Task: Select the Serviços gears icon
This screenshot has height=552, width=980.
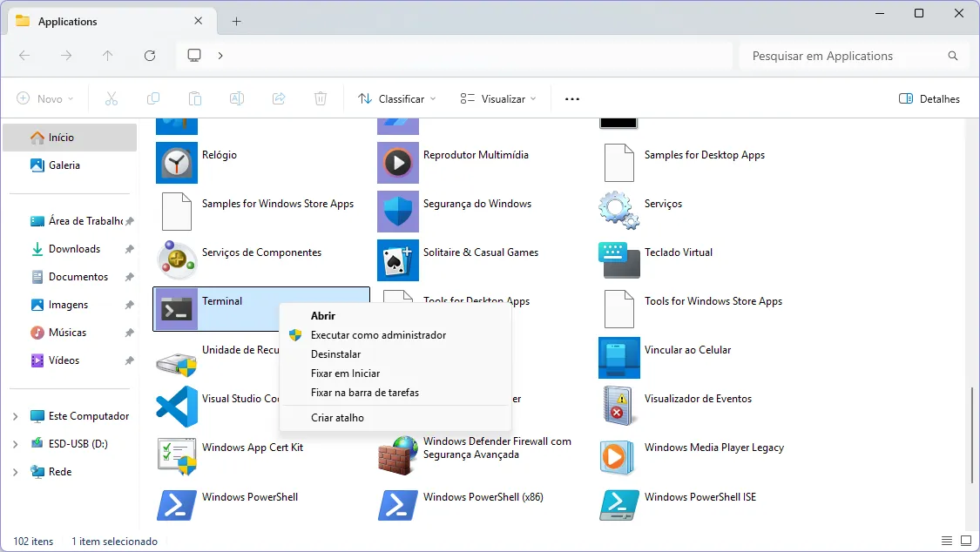Action: pos(618,211)
